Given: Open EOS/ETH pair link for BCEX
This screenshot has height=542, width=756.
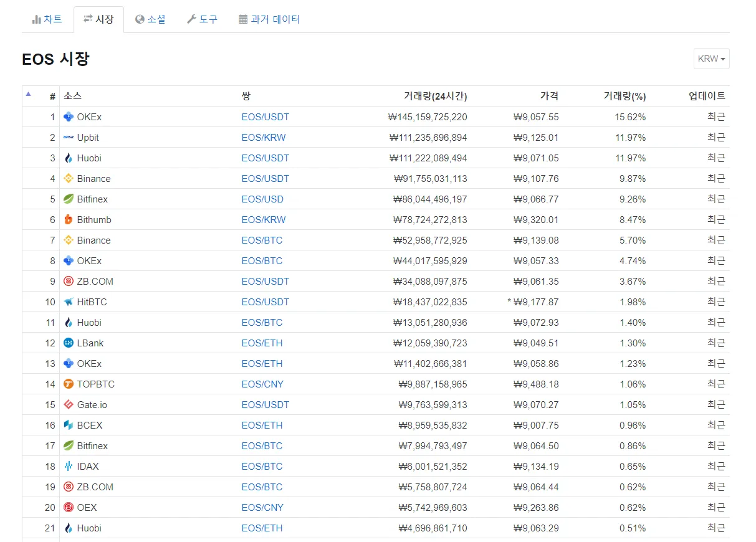Looking at the screenshot, I should point(262,425).
